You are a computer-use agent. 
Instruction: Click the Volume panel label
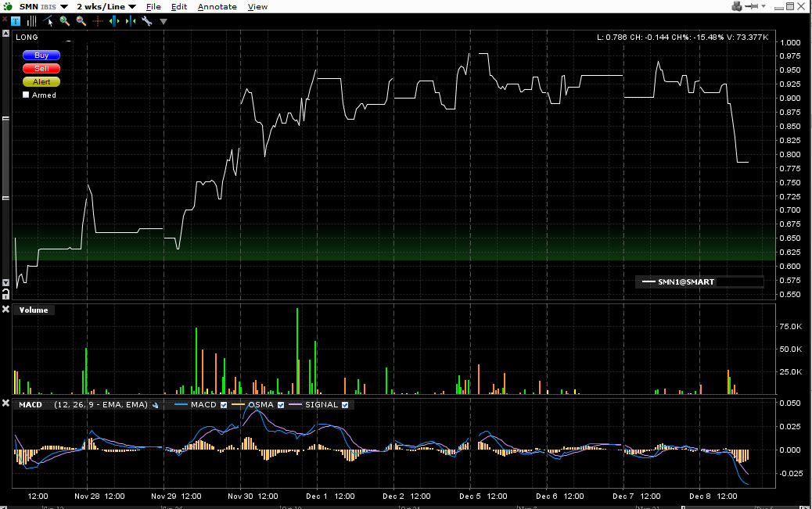pyautogui.click(x=34, y=310)
